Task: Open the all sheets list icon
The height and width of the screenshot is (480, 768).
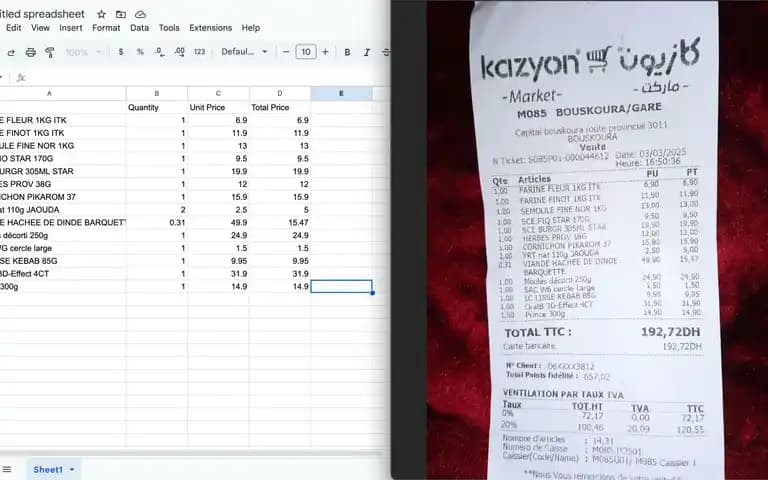Action: tap(7, 470)
